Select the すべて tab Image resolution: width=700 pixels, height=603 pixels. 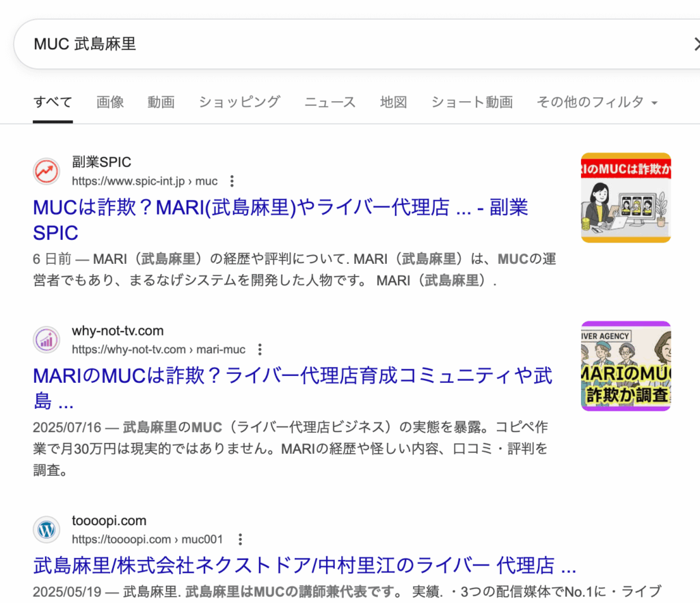(53, 103)
